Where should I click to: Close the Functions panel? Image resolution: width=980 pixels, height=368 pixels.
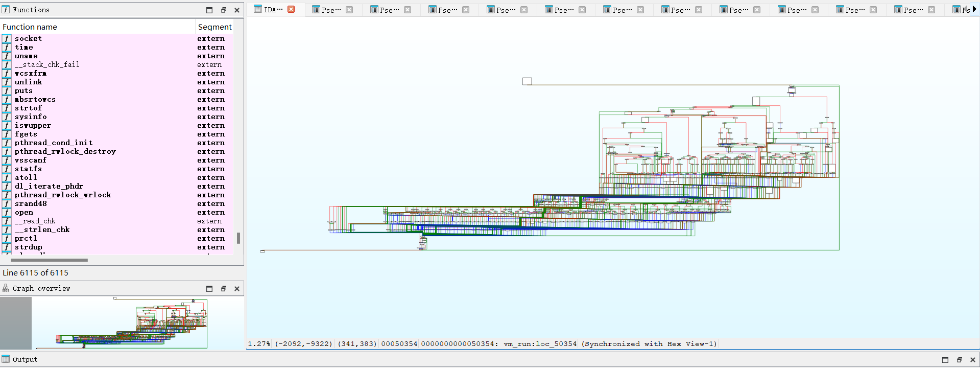click(237, 10)
